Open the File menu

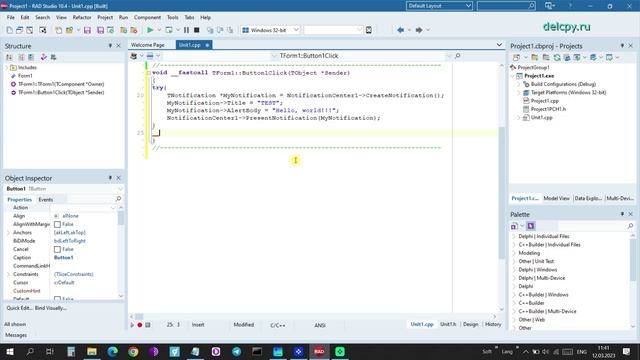pyautogui.click(x=11, y=18)
